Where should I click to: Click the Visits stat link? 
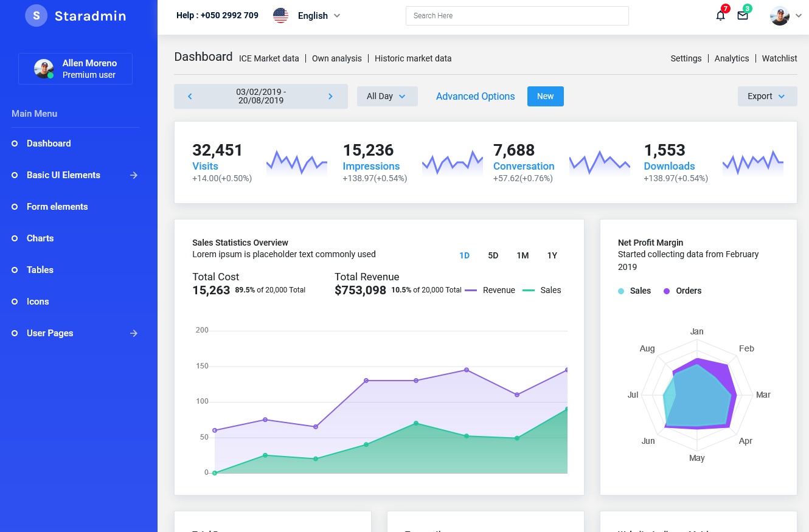[x=205, y=166]
